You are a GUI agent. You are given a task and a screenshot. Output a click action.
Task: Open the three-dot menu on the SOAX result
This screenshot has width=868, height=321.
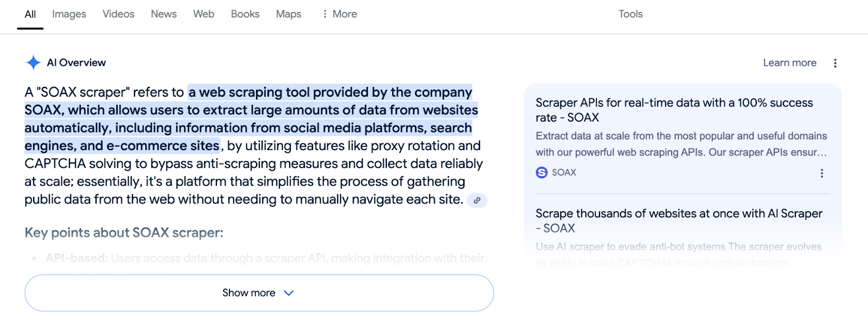(x=821, y=173)
